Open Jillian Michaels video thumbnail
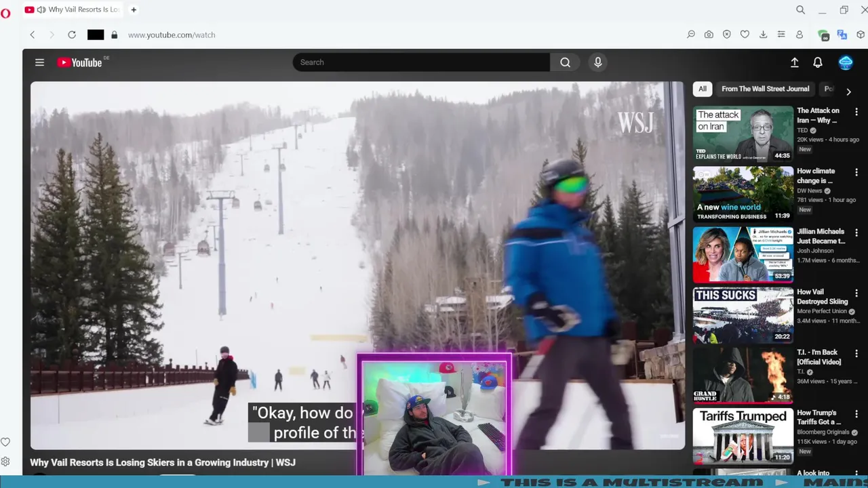 [x=743, y=254]
